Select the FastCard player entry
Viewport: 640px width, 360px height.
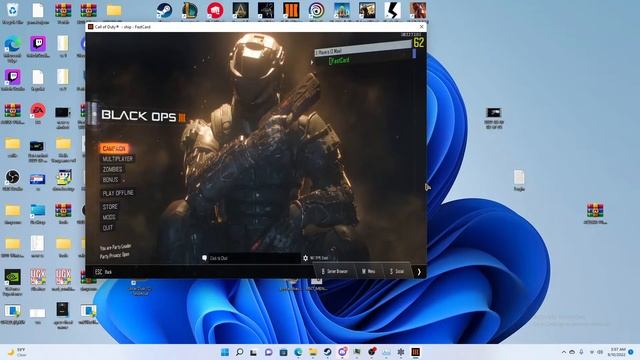click(339, 61)
